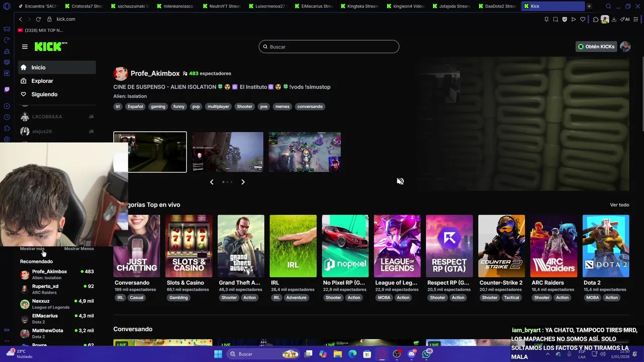Open the Kick hamburger menu
Screen dimensions: 644x362
point(25,47)
